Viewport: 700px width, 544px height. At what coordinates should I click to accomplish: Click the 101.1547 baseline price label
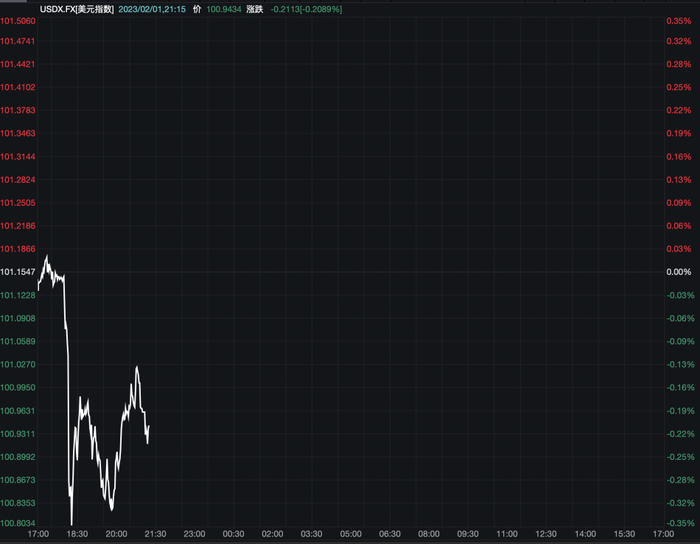click(18, 272)
